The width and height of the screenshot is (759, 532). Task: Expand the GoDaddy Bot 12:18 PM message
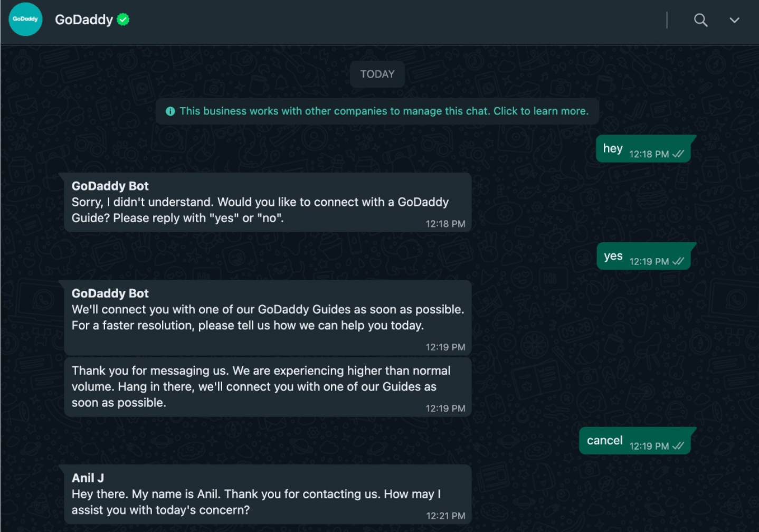point(268,203)
